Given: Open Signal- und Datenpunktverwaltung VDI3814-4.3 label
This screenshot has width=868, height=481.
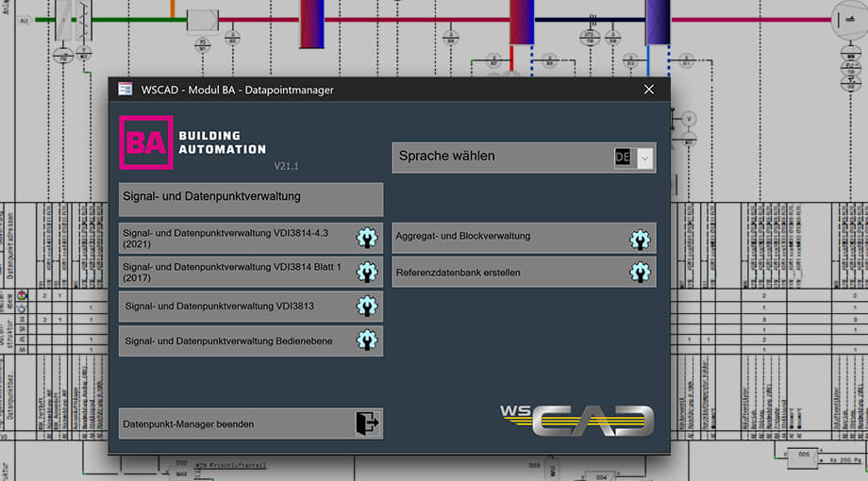Looking at the screenshot, I should click(x=231, y=238).
